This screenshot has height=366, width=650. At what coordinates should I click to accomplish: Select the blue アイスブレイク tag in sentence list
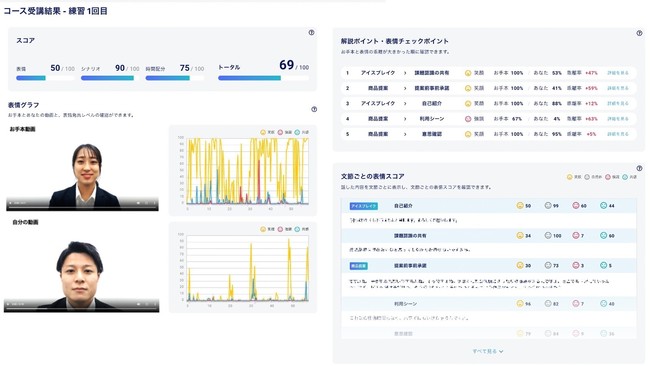364,206
